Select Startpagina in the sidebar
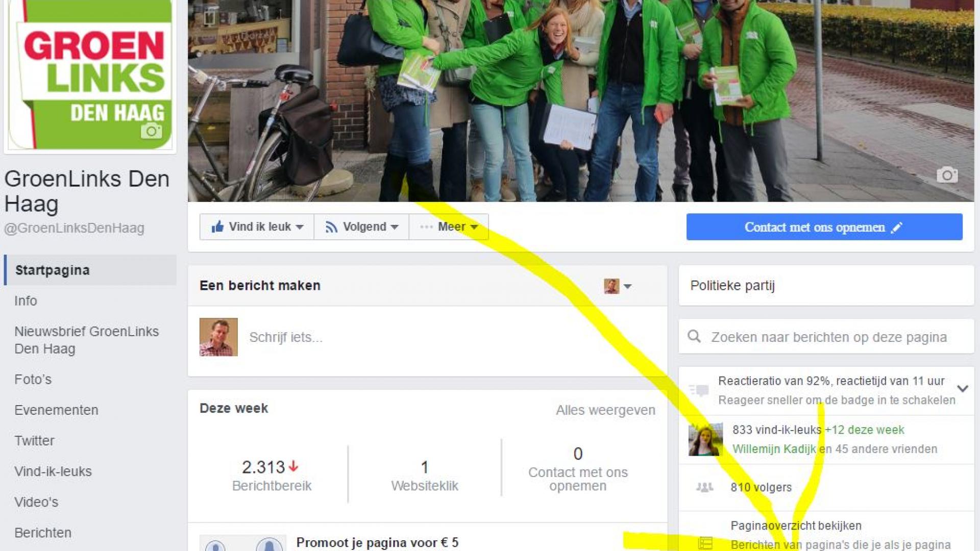 pyautogui.click(x=90, y=270)
